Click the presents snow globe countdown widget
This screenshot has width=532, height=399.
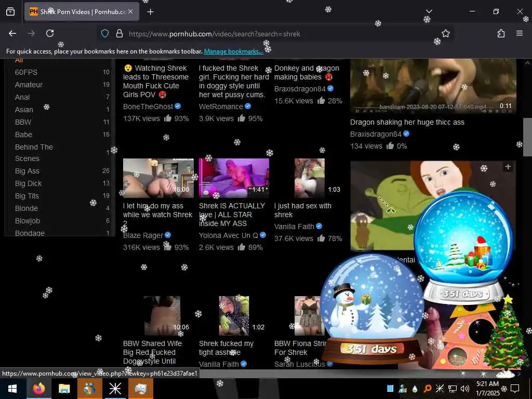[x=463, y=247]
